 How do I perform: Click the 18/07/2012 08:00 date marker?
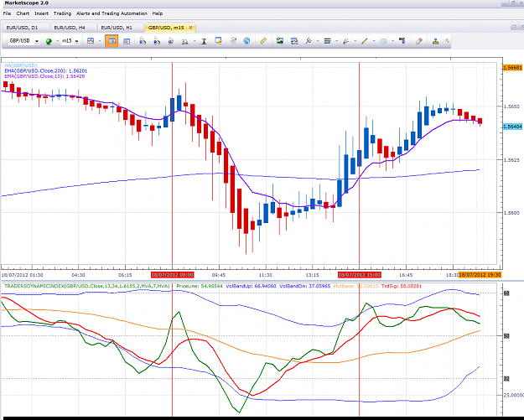(172, 275)
